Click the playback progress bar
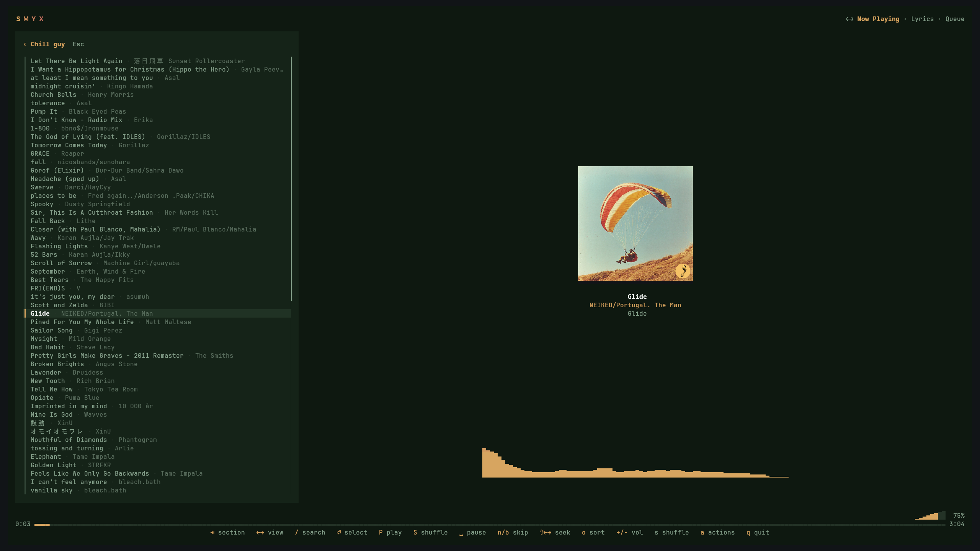This screenshot has width=980, height=551. point(490,525)
